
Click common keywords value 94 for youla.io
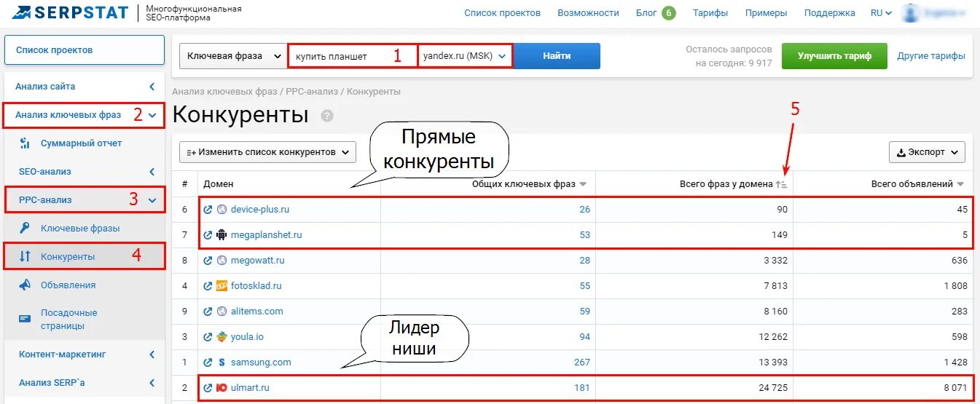[584, 337]
